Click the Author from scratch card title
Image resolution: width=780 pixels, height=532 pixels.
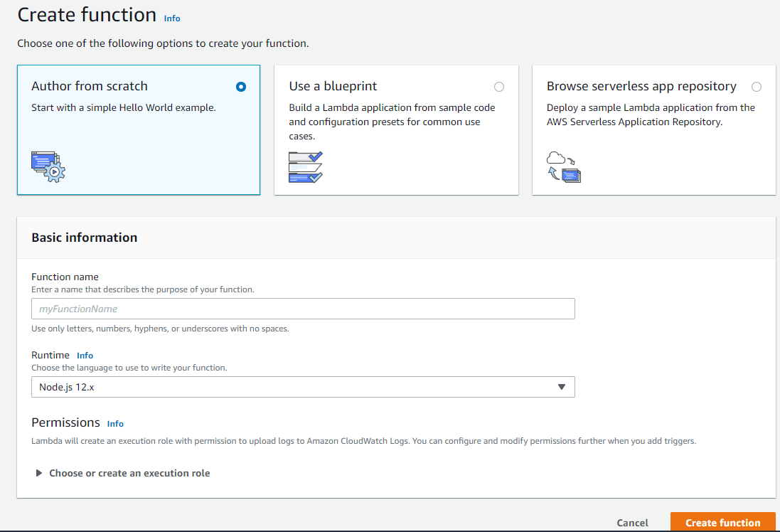pos(90,86)
